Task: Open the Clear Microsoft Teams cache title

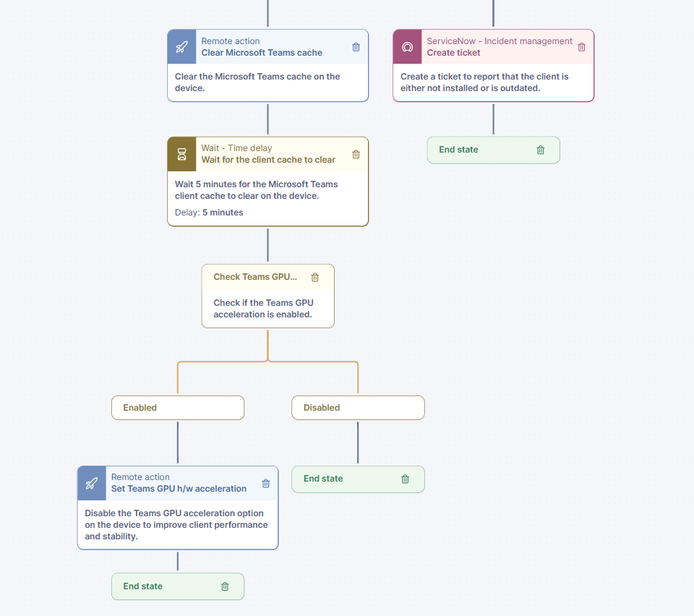Action: [262, 53]
